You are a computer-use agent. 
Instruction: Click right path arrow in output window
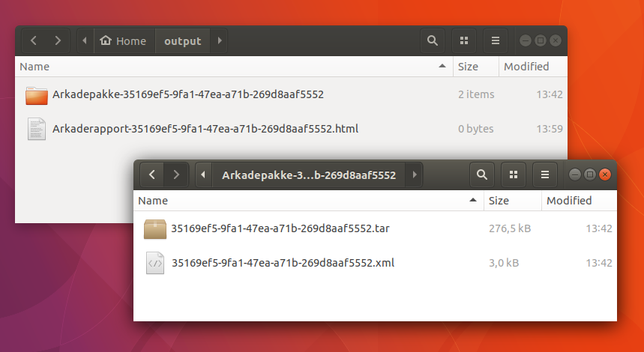coord(220,40)
